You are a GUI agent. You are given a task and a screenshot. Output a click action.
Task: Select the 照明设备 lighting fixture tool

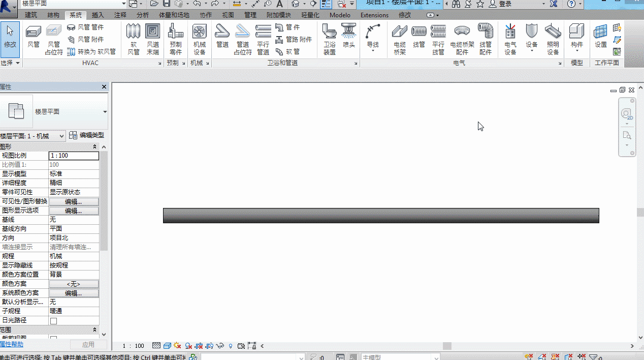click(x=553, y=40)
